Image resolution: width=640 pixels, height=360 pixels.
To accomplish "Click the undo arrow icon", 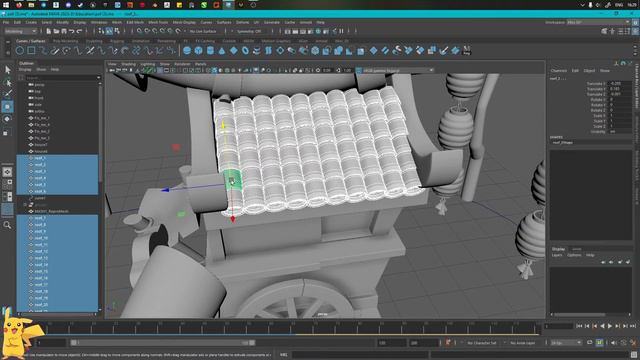I will (x=72, y=31).
